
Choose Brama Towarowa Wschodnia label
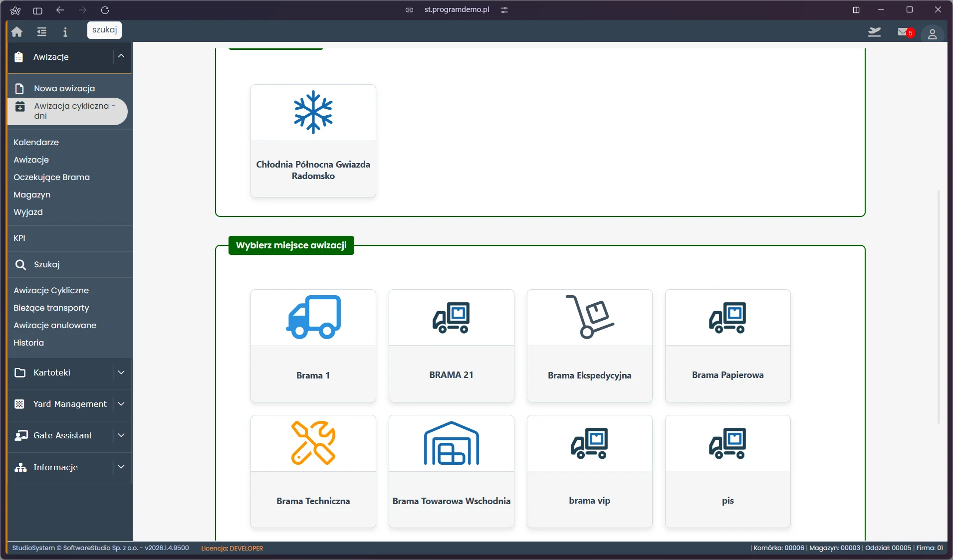tap(452, 501)
